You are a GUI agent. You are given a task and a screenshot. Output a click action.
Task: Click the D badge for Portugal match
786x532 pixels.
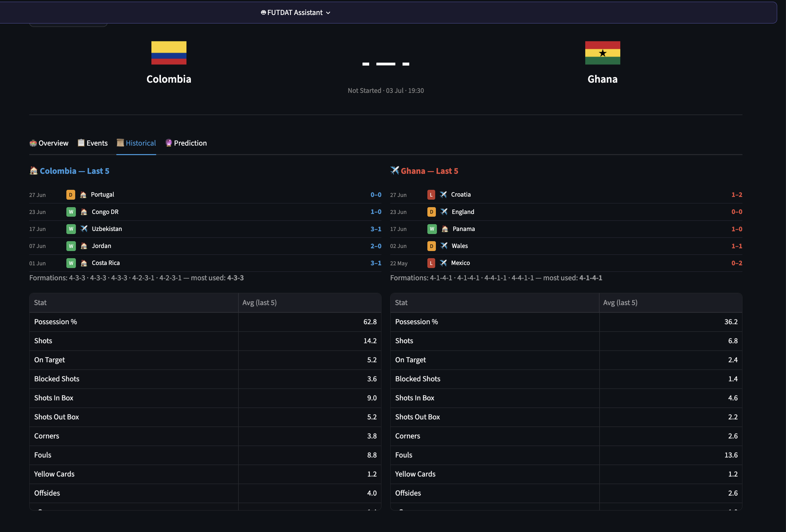click(x=71, y=195)
